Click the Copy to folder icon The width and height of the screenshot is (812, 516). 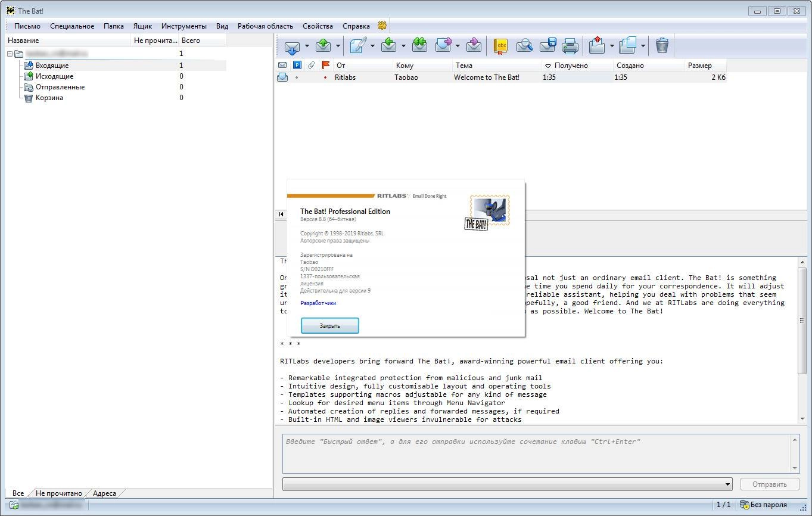628,46
